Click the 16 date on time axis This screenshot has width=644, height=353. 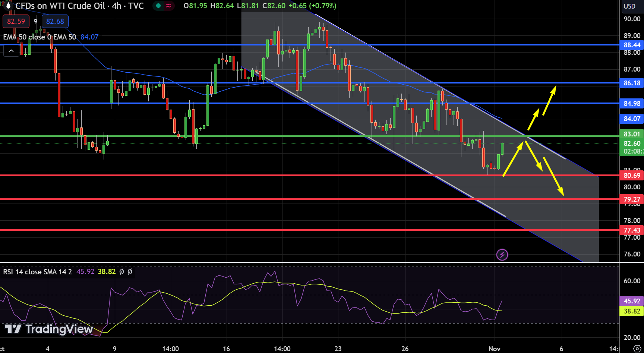(x=226, y=349)
